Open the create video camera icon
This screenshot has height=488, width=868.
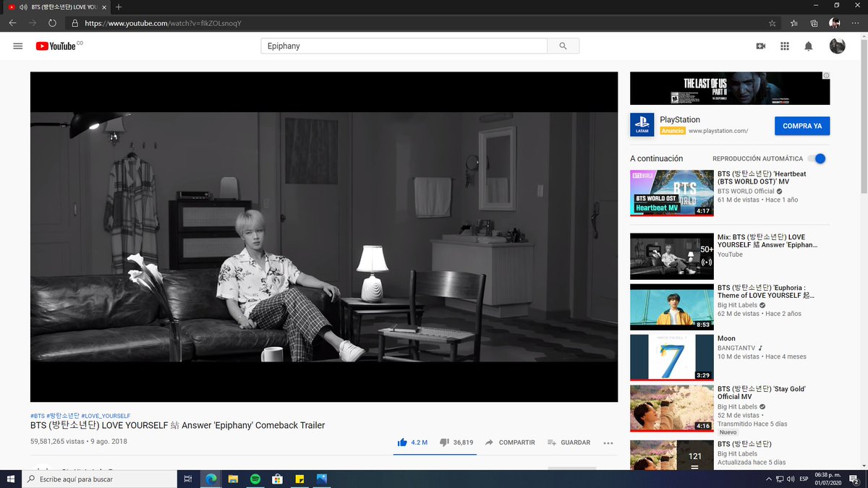pos(760,46)
